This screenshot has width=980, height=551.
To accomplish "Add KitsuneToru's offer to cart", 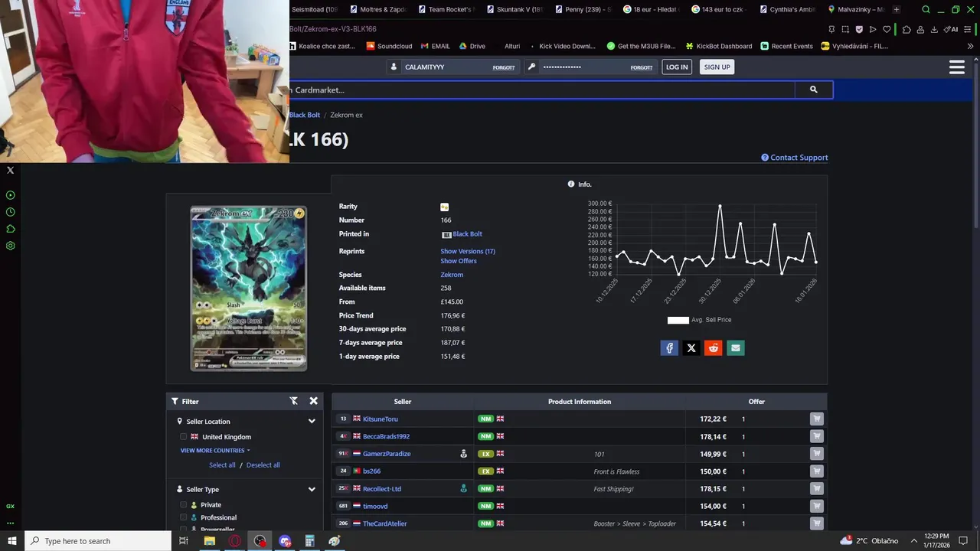I will point(817,419).
